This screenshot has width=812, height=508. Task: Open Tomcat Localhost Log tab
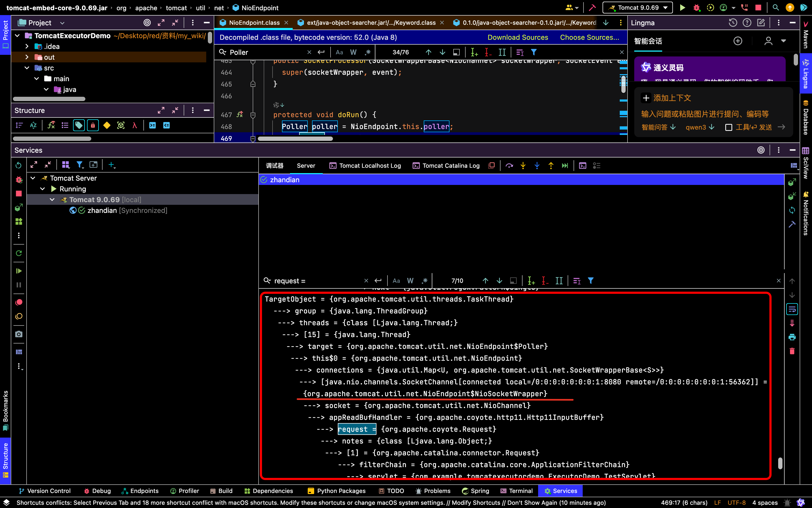point(365,166)
